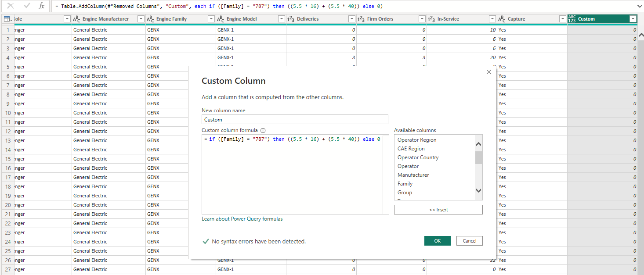Click In-Service value 20 in row 4
This screenshot has height=275, width=644.
click(492, 57)
